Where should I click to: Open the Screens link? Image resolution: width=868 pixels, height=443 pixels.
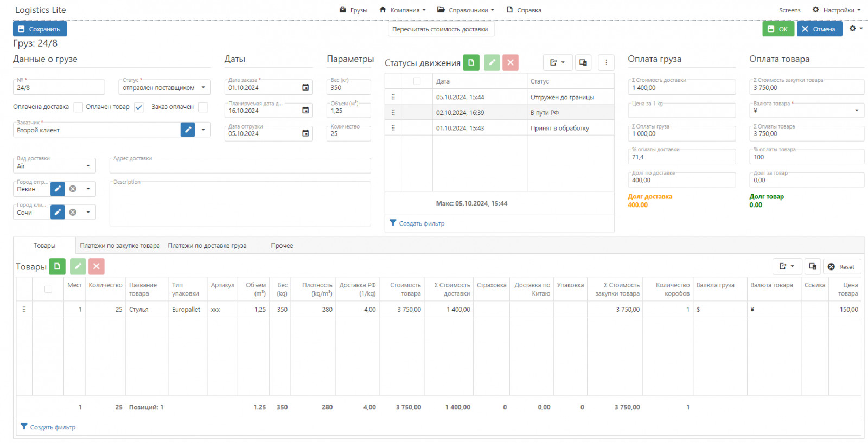coord(789,10)
